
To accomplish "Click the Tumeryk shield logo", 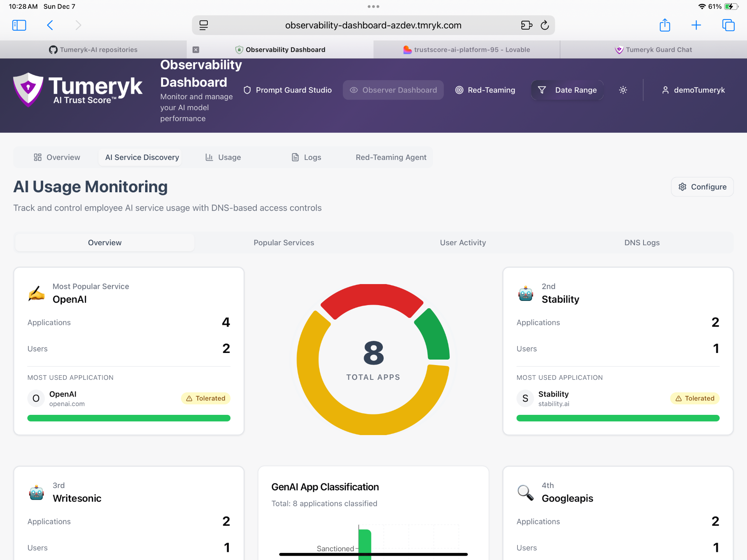I will point(28,90).
